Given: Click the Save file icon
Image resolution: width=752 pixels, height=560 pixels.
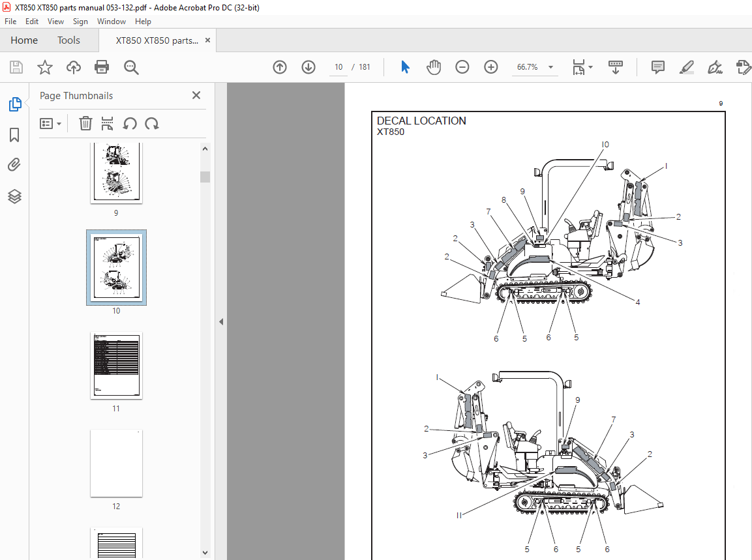Looking at the screenshot, I should coord(16,67).
